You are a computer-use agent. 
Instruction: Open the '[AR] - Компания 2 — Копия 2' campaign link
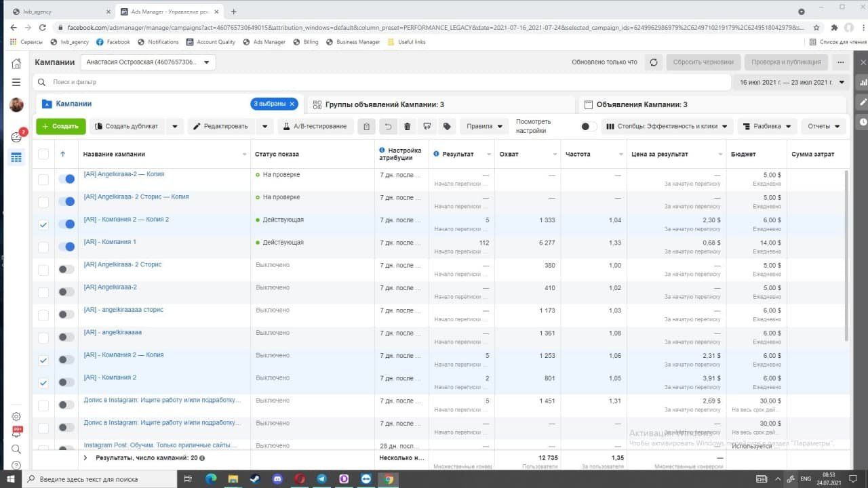(x=126, y=220)
